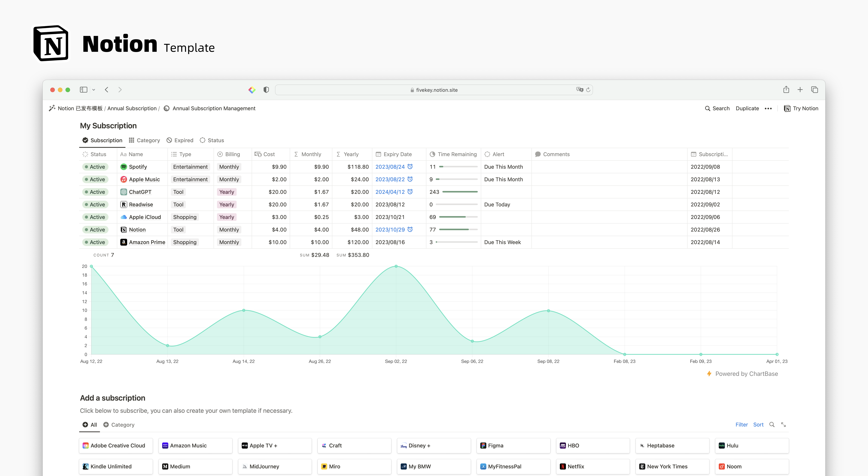
Task: Click reminder clock icon beside 2023/08/24
Action: coord(410,166)
